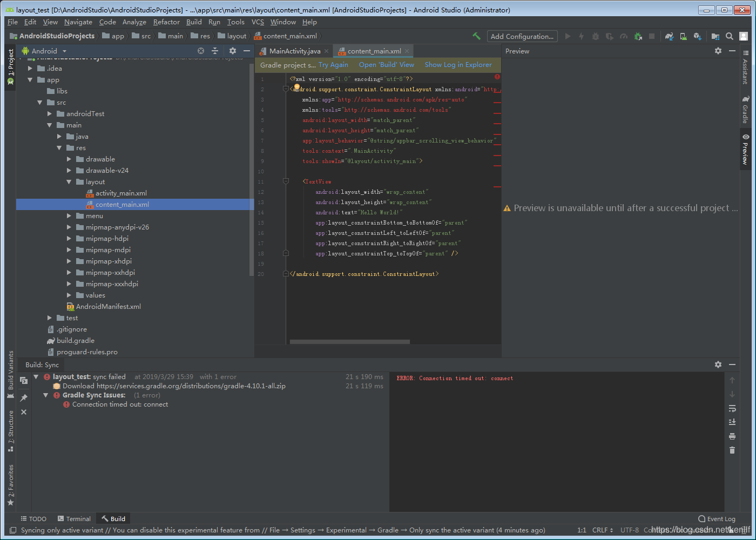Open Preview panel settings gear
The height and width of the screenshot is (540, 756).
(x=718, y=51)
